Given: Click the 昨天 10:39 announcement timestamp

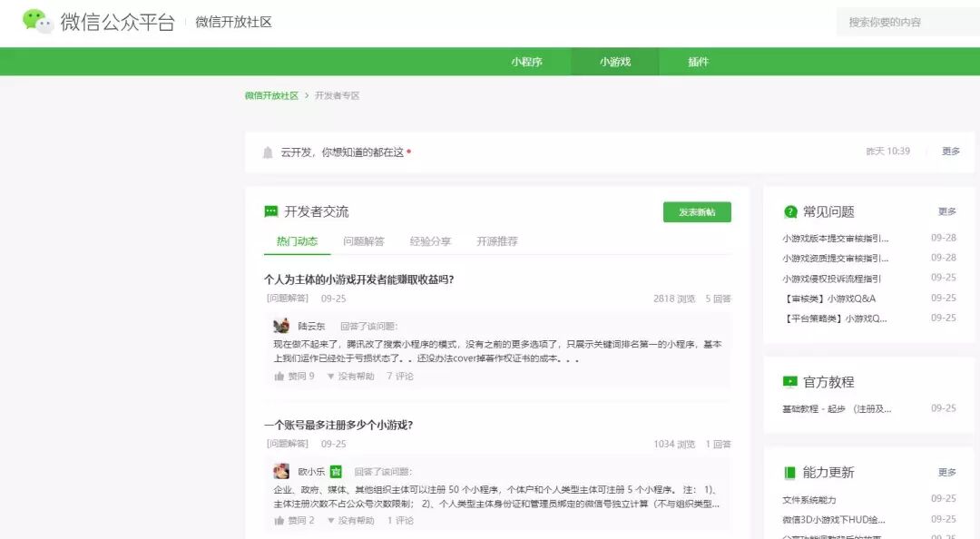Looking at the screenshot, I should (887, 152).
